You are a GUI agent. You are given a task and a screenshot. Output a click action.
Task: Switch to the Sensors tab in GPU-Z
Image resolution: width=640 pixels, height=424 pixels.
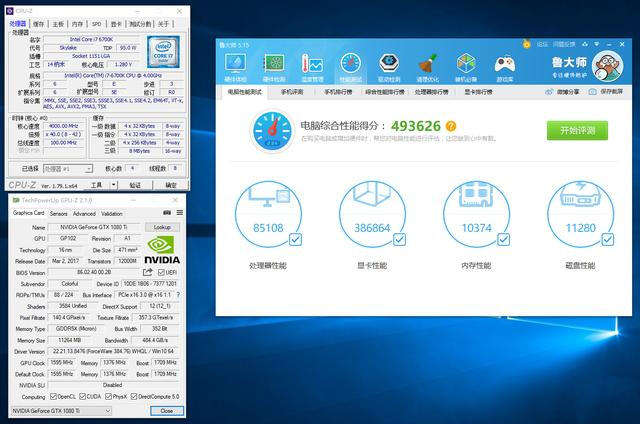(x=58, y=213)
